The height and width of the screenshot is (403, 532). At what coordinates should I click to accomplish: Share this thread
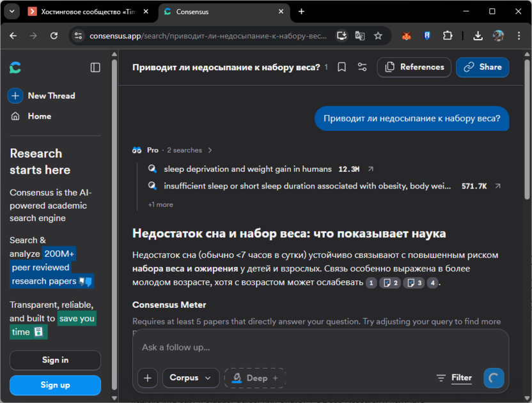pos(483,67)
